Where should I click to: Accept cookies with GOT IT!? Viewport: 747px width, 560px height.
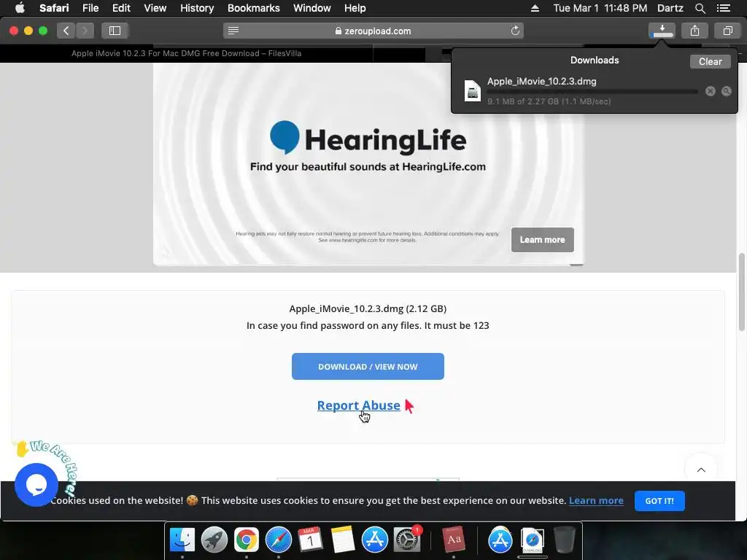point(659,501)
